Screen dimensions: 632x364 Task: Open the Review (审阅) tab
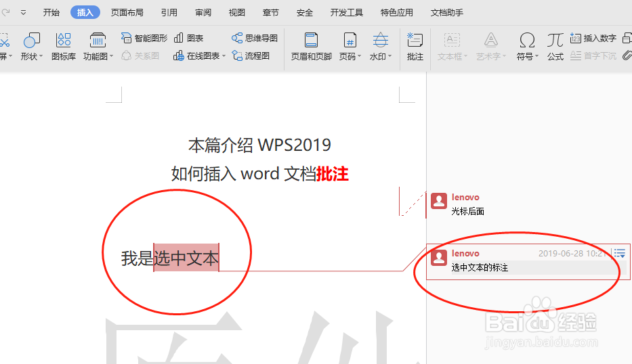tap(203, 12)
